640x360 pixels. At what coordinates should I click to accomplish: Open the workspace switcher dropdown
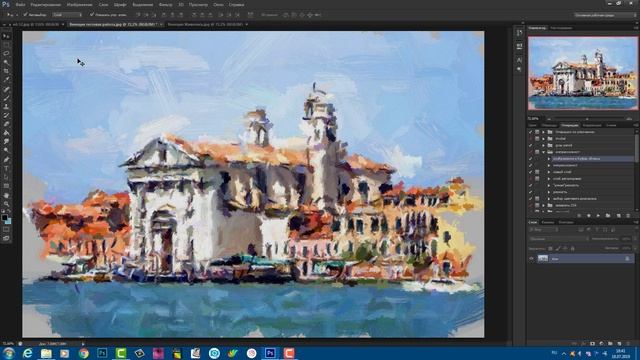(605, 15)
